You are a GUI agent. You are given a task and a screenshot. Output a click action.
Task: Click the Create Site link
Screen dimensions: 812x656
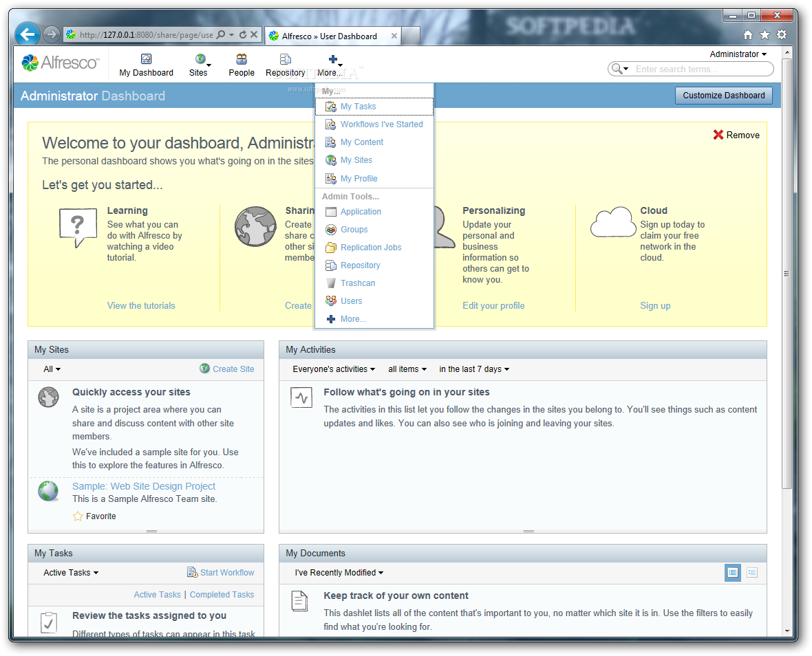click(x=227, y=369)
